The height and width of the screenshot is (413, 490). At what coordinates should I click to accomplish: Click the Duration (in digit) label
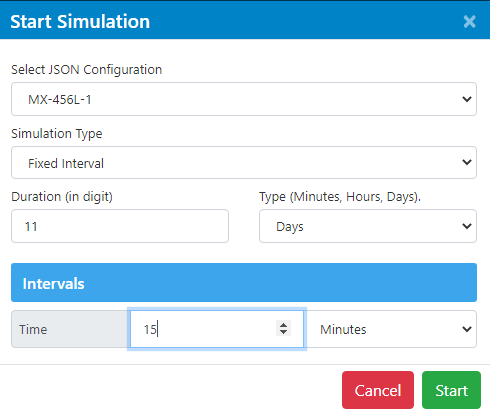62,197
